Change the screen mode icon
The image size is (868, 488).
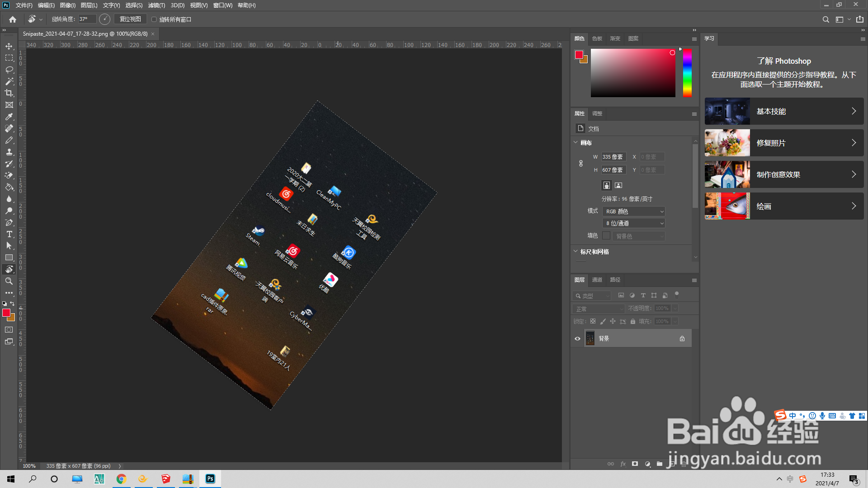tap(9, 342)
